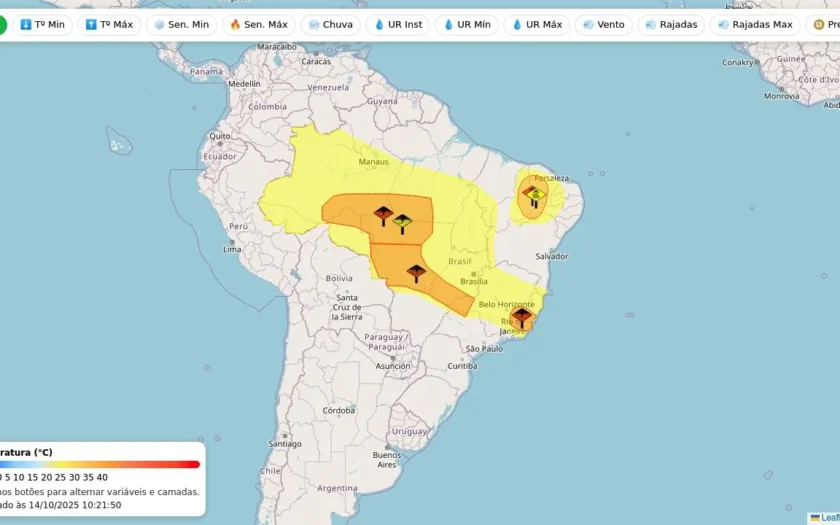Select the Tº Máx temperature layer

[x=109, y=25]
